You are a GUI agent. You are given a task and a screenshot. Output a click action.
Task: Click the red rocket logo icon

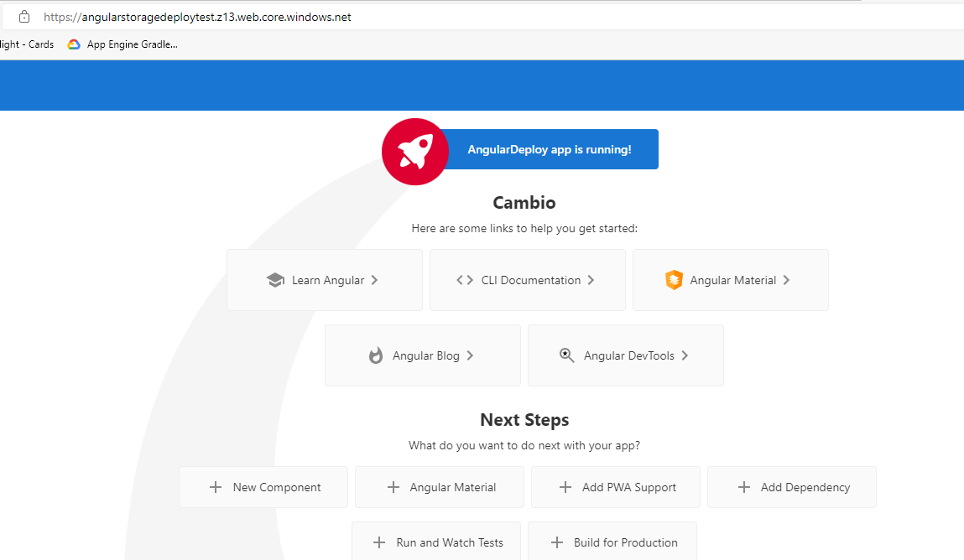415,152
